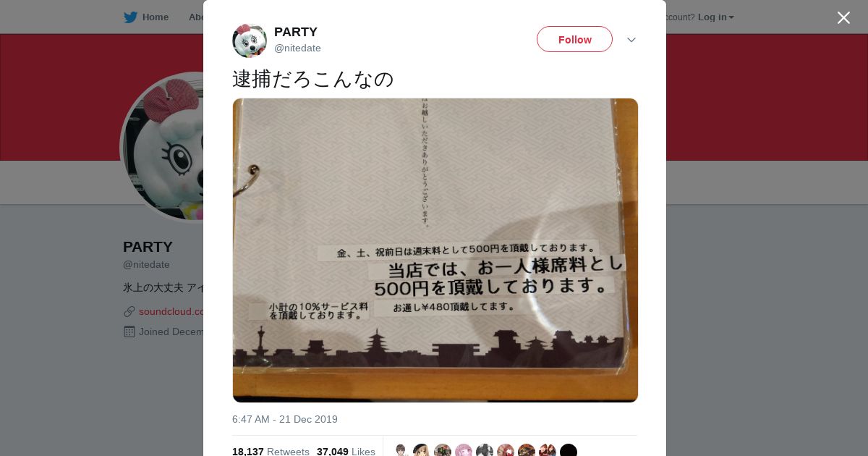View the 37,049 Likes list
The image size is (868, 456).
[346, 452]
